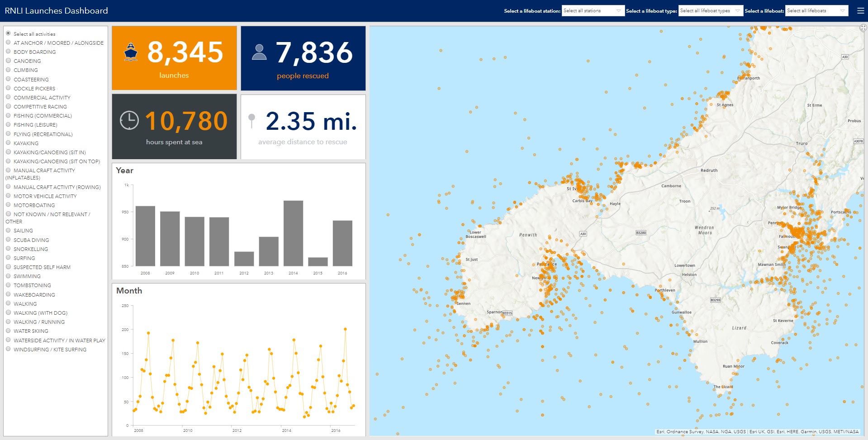Image resolution: width=868 pixels, height=440 pixels.
Task: Select FISHING (COMMERCIAL) filter
Action: pos(8,115)
